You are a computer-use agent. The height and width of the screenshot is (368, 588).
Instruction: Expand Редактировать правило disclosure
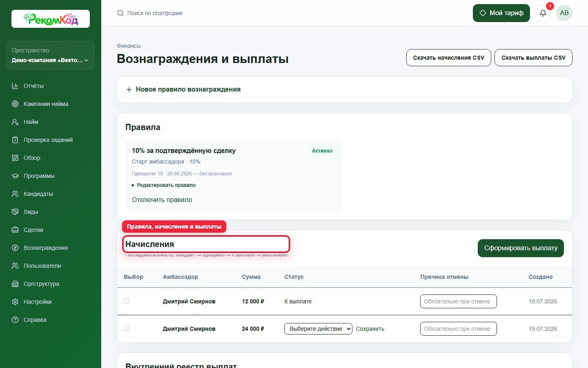click(x=164, y=185)
